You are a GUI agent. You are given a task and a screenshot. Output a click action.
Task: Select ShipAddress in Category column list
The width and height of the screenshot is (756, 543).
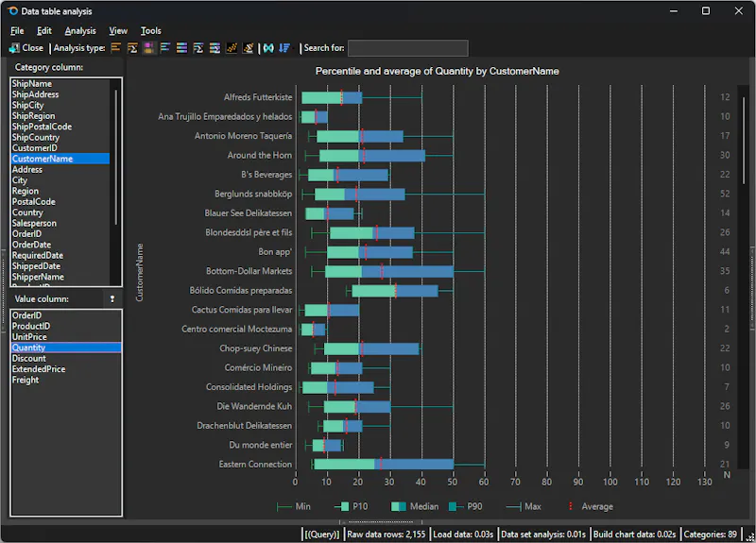tap(60, 93)
